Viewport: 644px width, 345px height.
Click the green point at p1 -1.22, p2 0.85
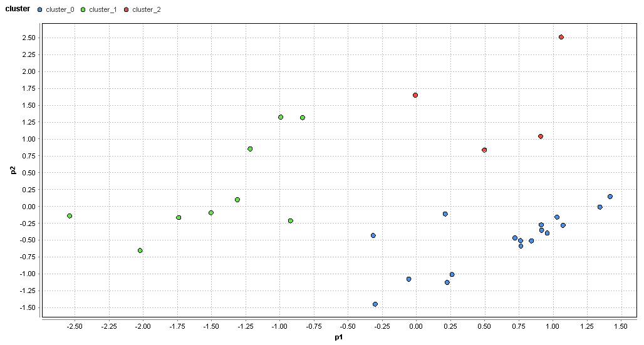tap(250, 149)
